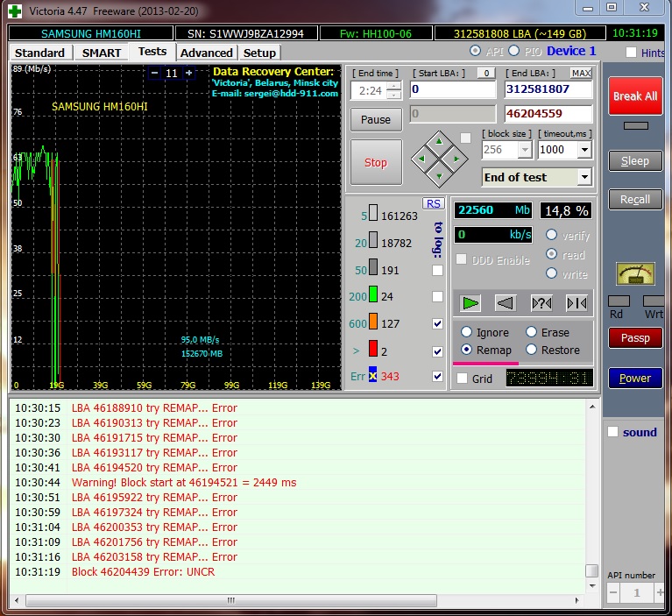The image size is (672, 616).
Task: Click the red Break All button
Action: [x=634, y=96]
